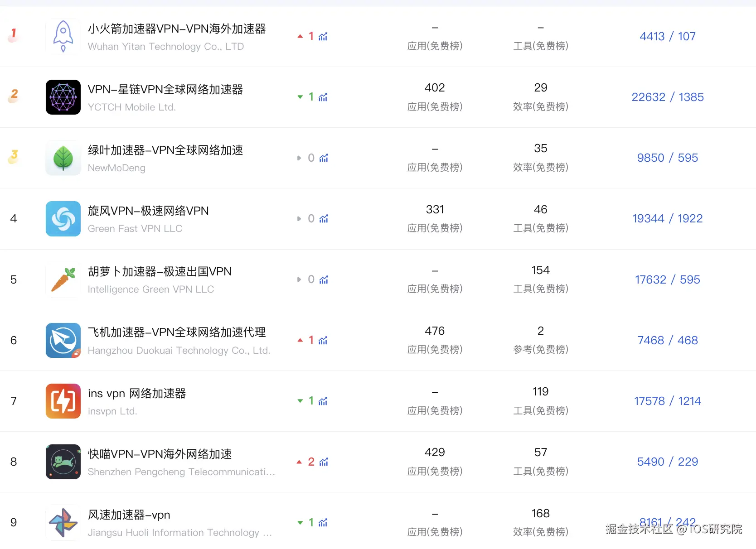The image size is (756, 549).
Task: Click developer NewMoDeng
Action: click(x=116, y=168)
